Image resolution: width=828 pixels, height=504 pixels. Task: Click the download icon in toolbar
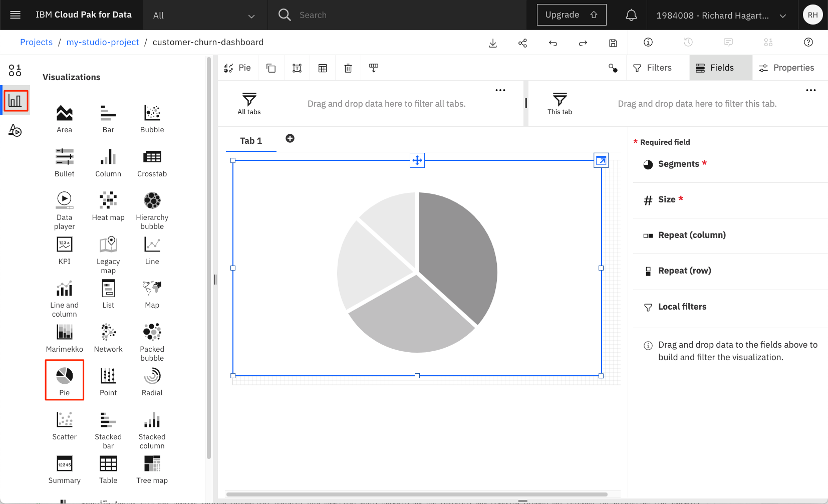[493, 43]
